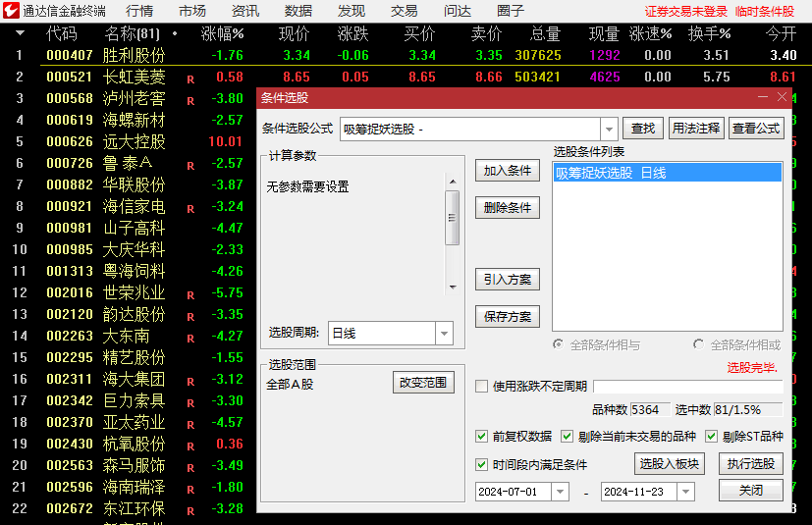Click the 通达信 red logo icon
Screen dimensions: 812x525
11,11
